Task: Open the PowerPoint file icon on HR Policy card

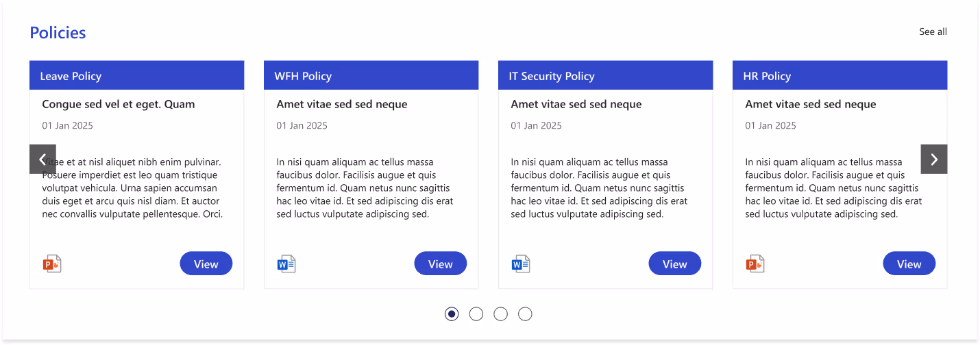Action: pyautogui.click(x=755, y=264)
